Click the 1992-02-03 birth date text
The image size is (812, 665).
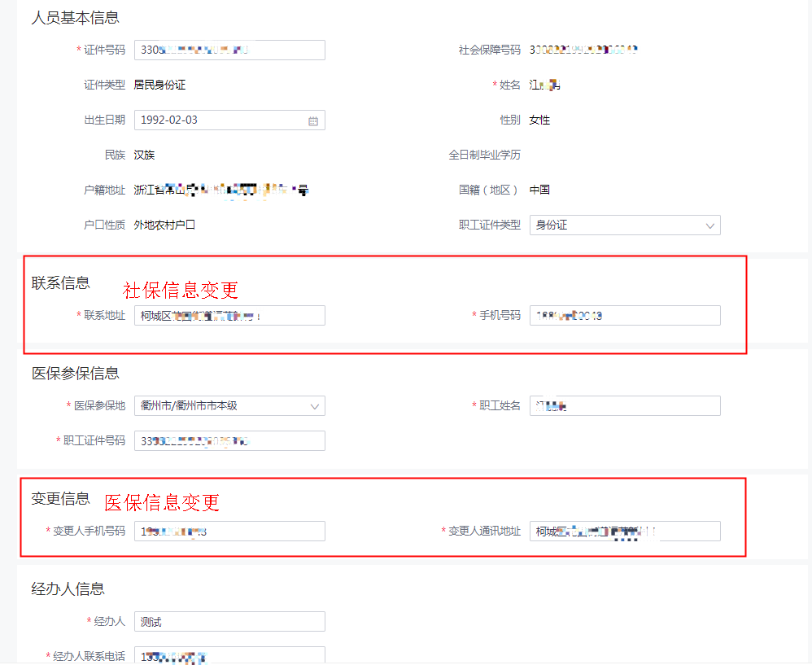point(169,120)
